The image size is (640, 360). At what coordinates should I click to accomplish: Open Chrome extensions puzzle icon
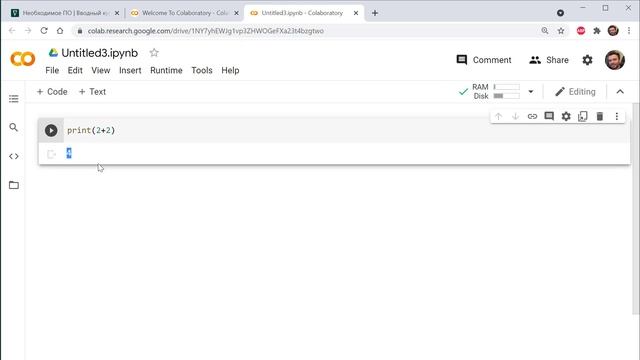click(597, 31)
